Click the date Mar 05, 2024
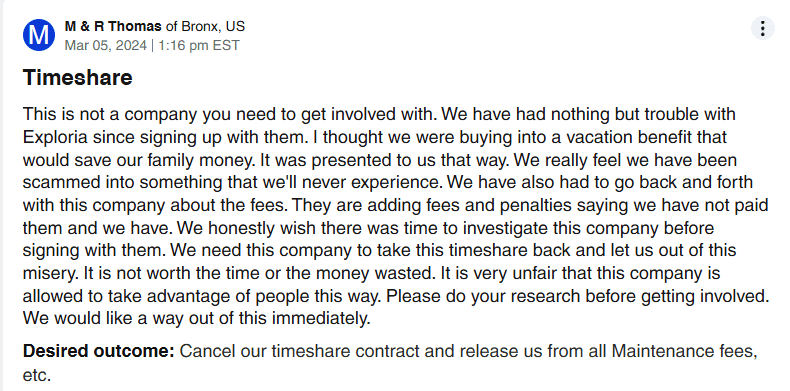 coord(106,45)
